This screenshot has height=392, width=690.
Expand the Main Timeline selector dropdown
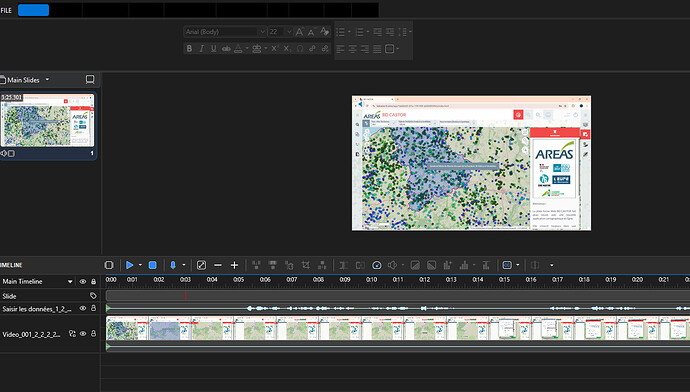pos(70,282)
